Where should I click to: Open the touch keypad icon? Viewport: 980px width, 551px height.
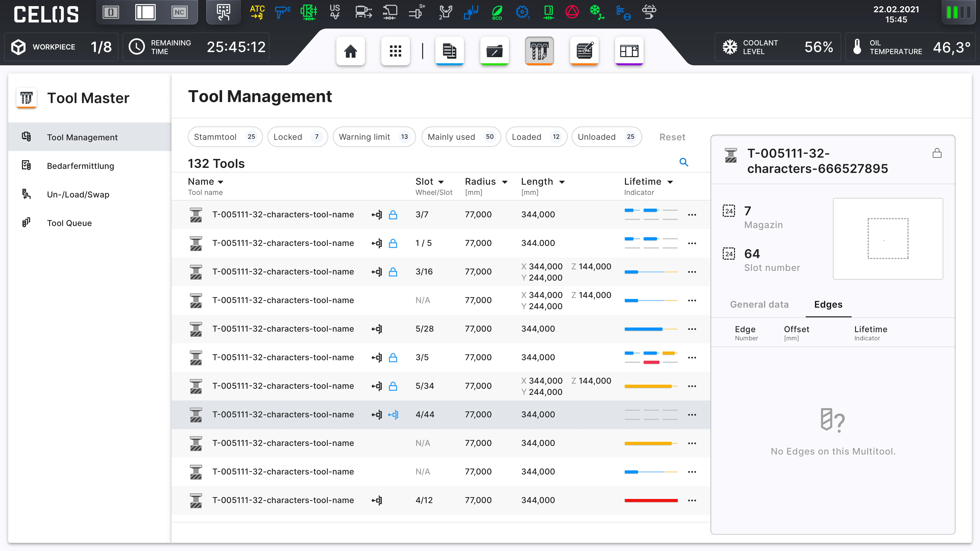point(223,12)
